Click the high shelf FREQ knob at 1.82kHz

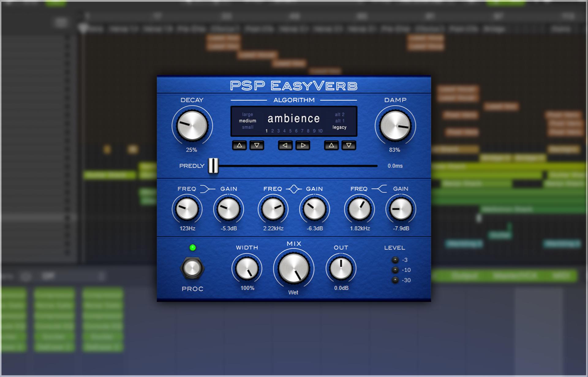click(x=359, y=209)
